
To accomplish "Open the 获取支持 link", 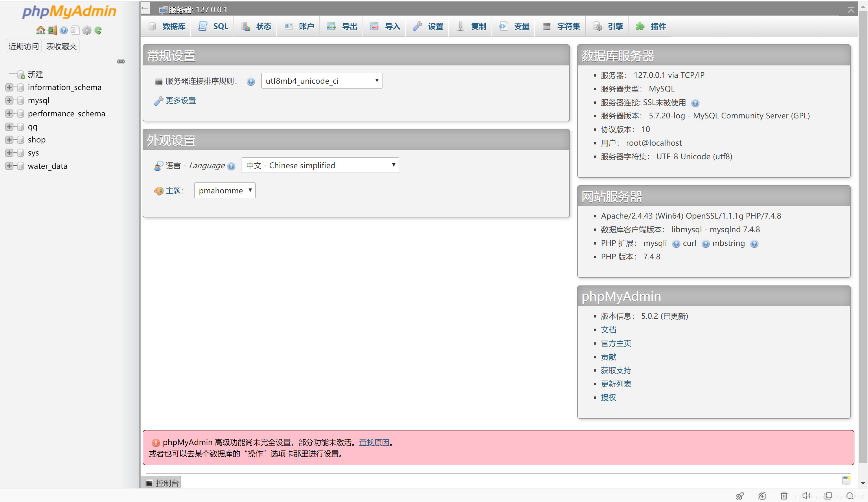I will pyautogui.click(x=616, y=370).
